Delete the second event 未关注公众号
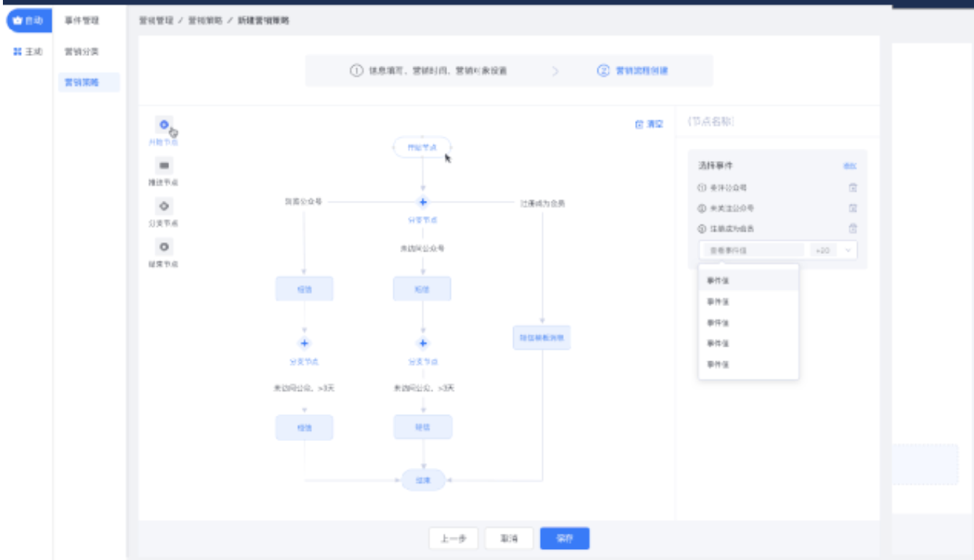 853,208
